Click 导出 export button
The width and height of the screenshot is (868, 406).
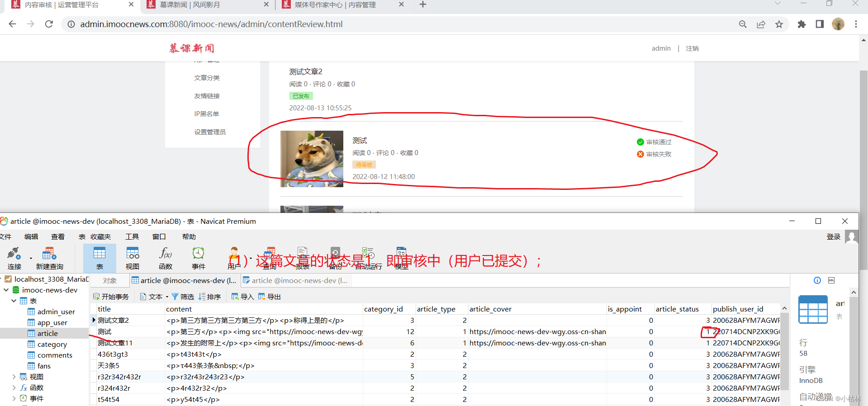pos(269,297)
